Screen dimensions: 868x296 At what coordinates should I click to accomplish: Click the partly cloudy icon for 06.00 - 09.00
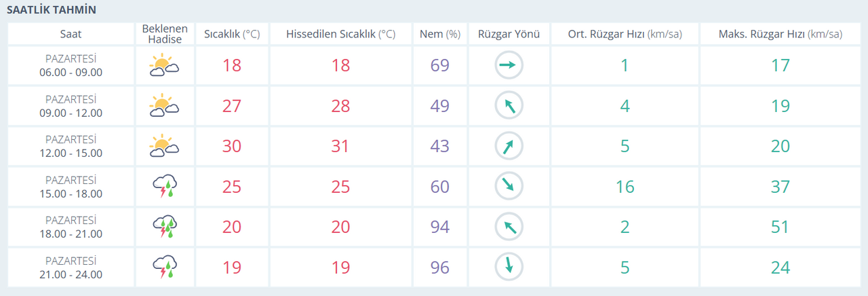click(x=163, y=66)
